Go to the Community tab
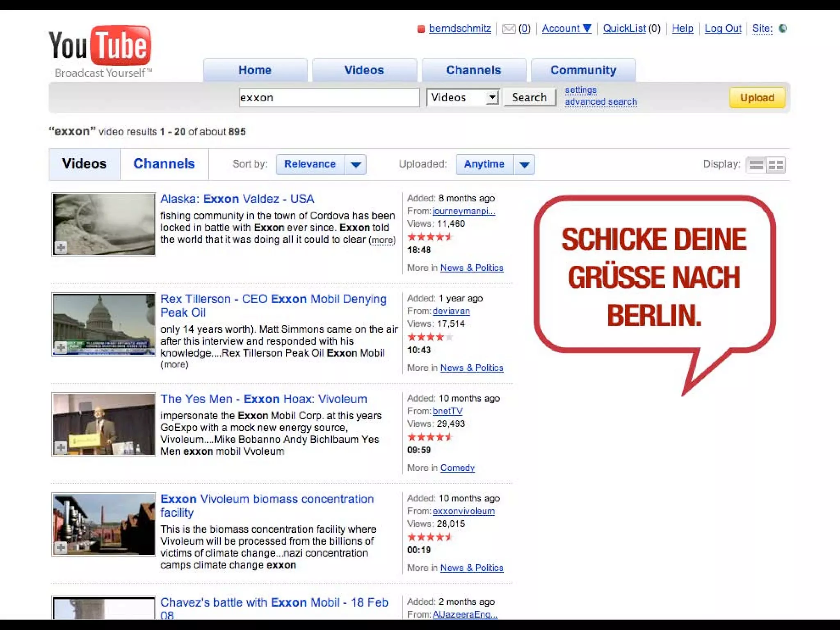Viewport: 840px width, 630px height. [583, 70]
